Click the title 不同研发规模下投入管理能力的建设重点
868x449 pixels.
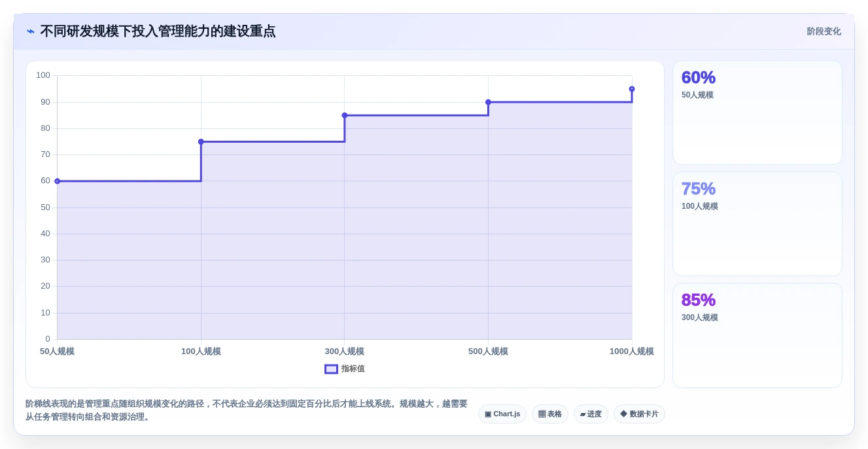click(x=158, y=31)
